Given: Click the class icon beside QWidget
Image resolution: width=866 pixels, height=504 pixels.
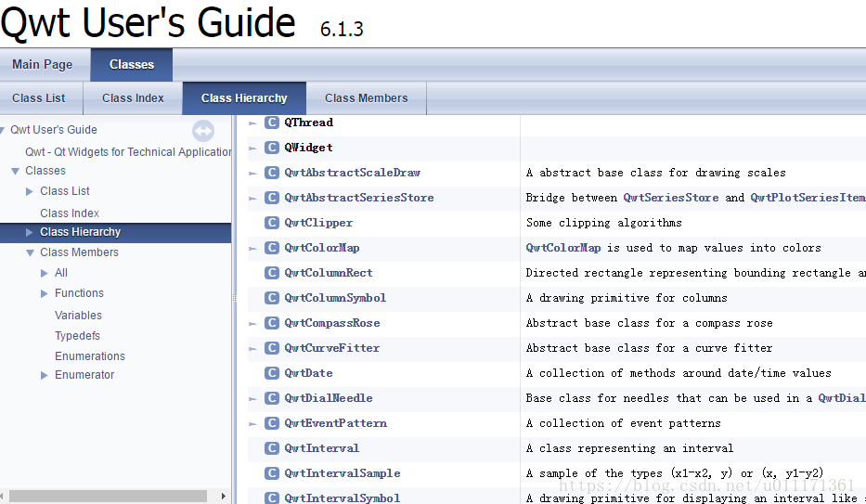Looking at the screenshot, I should [x=272, y=148].
